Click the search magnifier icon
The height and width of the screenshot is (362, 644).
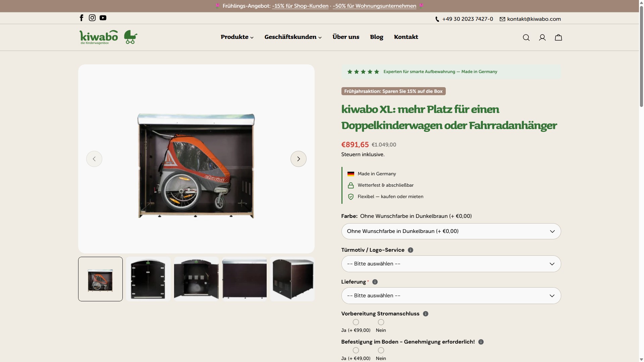[526, 38]
